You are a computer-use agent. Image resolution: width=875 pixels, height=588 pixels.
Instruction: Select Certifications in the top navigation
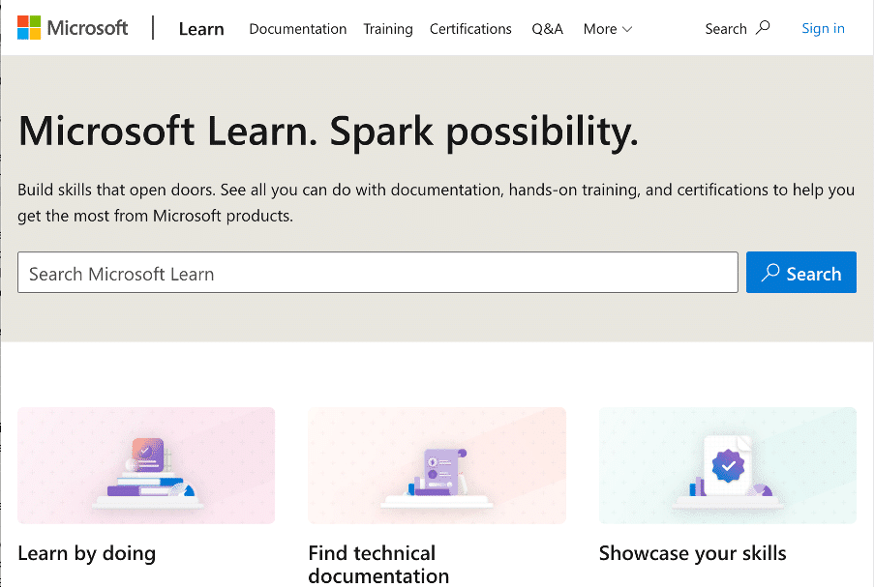click(470, 29)
